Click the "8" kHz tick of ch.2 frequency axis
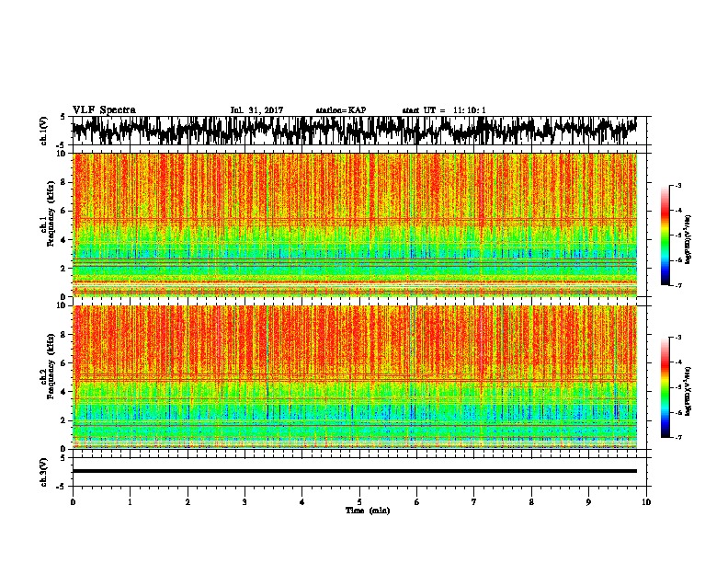 64,335
